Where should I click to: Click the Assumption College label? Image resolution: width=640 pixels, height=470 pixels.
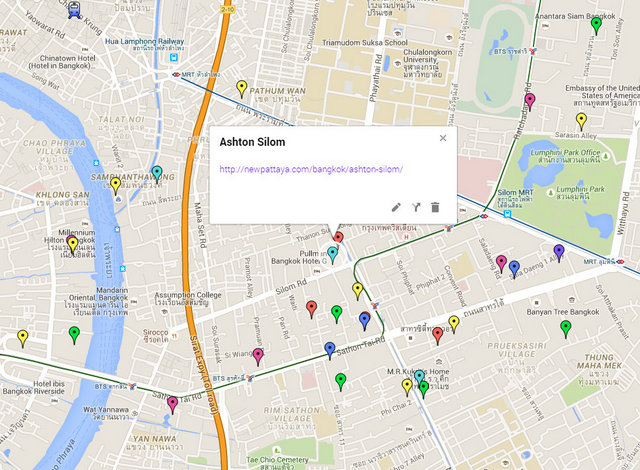pos(188,298)
